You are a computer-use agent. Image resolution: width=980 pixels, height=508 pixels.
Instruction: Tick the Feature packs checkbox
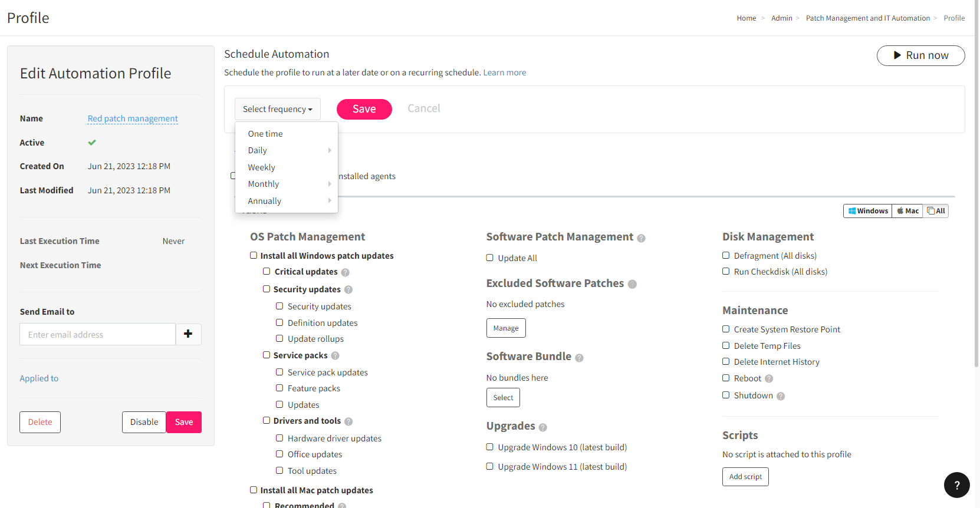[x=279, y=388]
